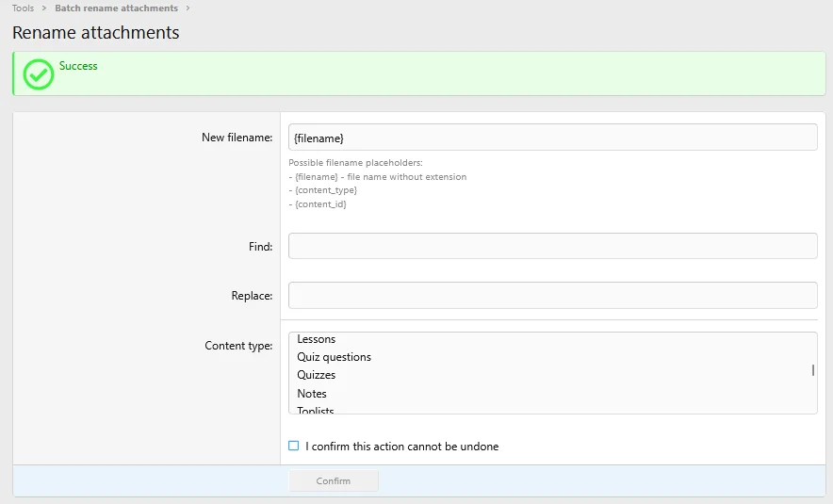This screenshot has width=833, height=504.
Task: Select Toplists in the Content type list
Action: [316, 410]
